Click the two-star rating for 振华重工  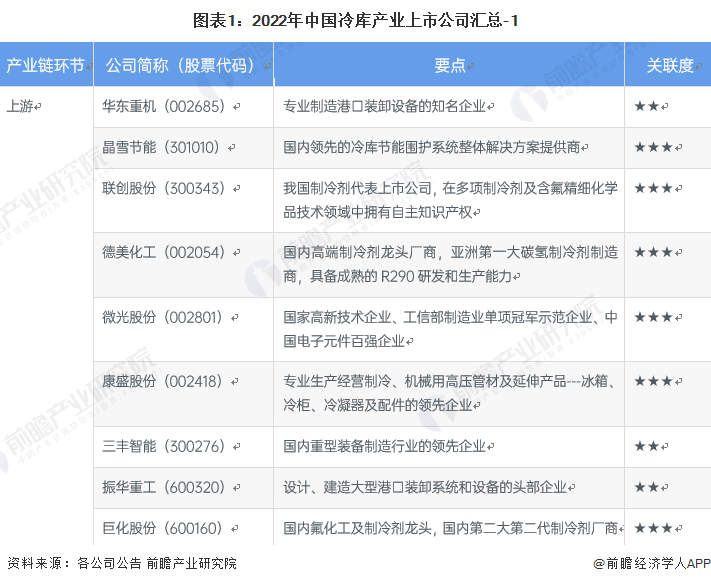point(647,487)
